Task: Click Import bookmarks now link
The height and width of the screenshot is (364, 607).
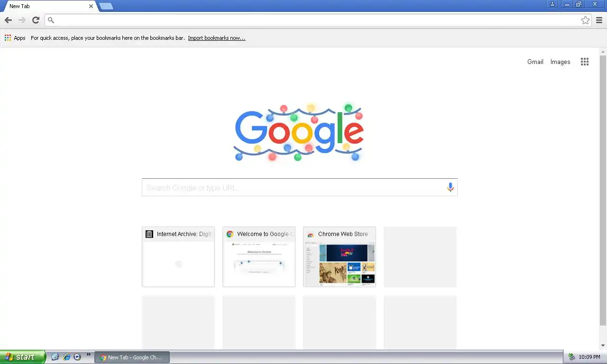Action: point(217,38)
